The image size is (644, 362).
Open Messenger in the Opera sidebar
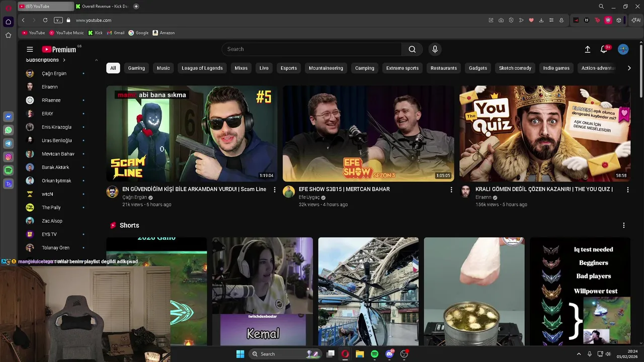(x=8, y=117)
